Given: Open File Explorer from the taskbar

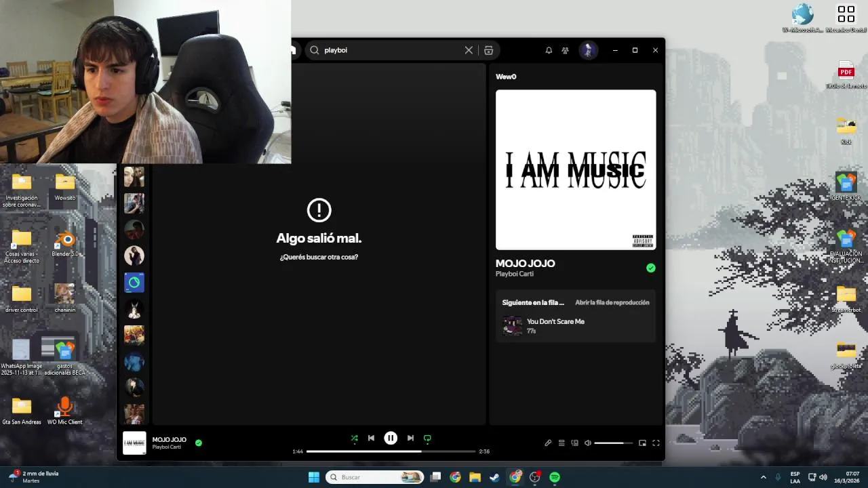Looking at the screenshot, I should coord(475,477).
